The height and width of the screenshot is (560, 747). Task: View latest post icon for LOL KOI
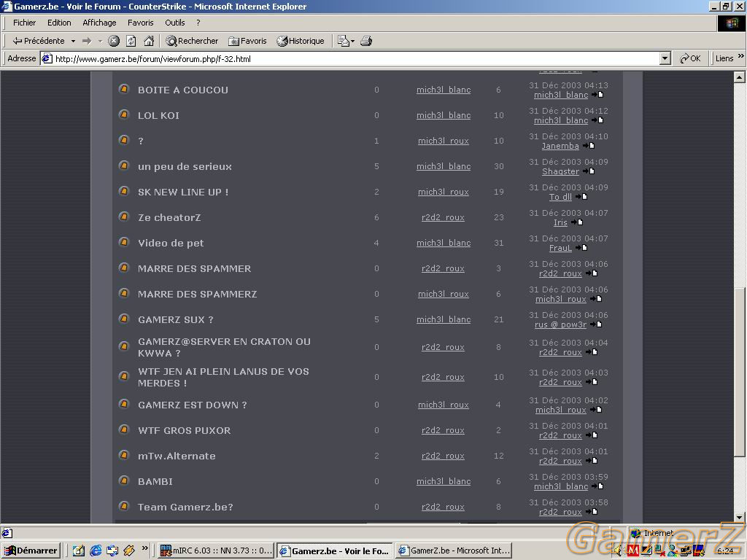point(597,120)
